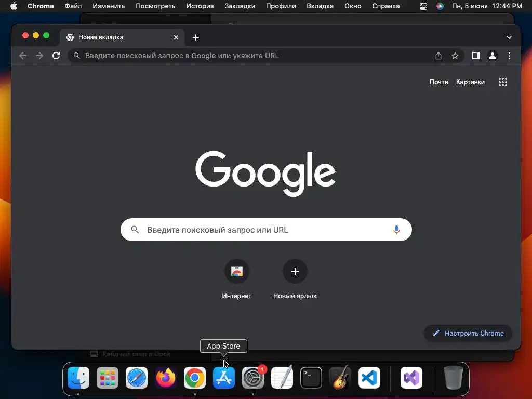Open the Chrome side panel icon
The height and width of the screenshot is (399, 532).
point(476,56)
